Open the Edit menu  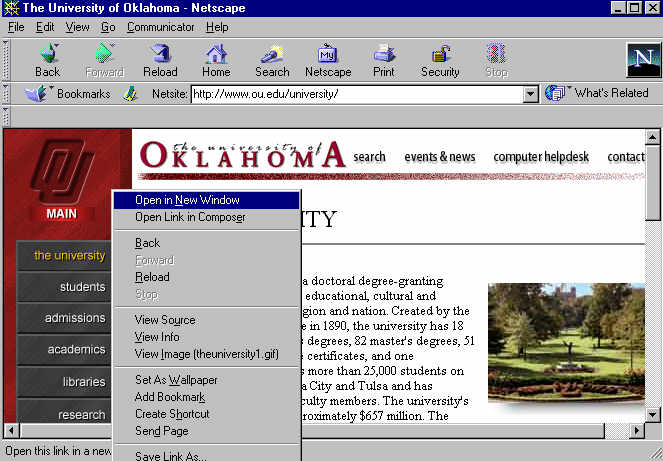45,27
